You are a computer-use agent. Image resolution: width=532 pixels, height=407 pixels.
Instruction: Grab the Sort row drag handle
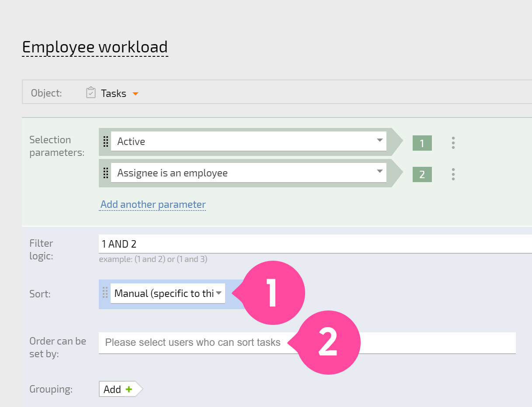tap(105, 292)
